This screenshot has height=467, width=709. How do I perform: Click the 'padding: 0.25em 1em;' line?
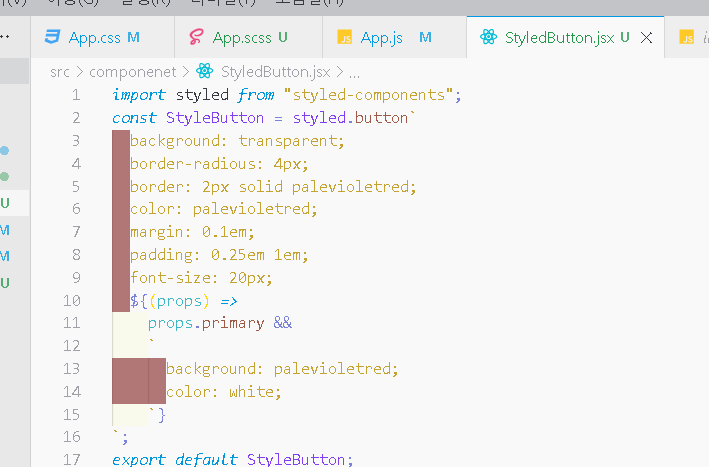point(219,255)
